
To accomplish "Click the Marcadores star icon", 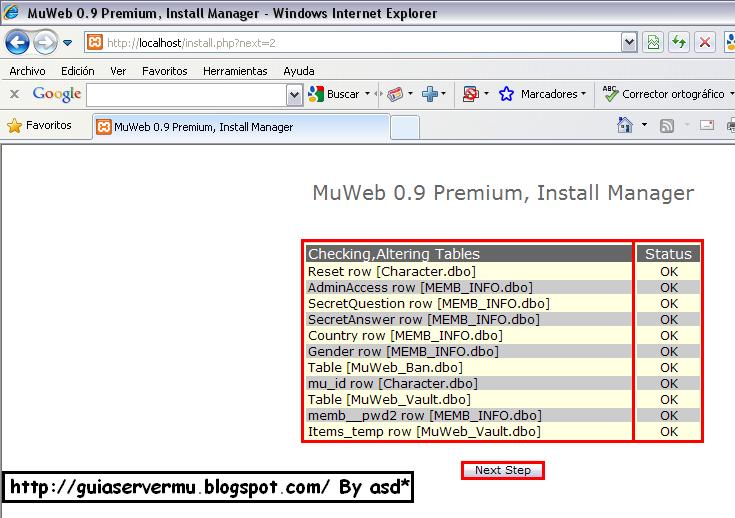I will (x=506, y=94).
